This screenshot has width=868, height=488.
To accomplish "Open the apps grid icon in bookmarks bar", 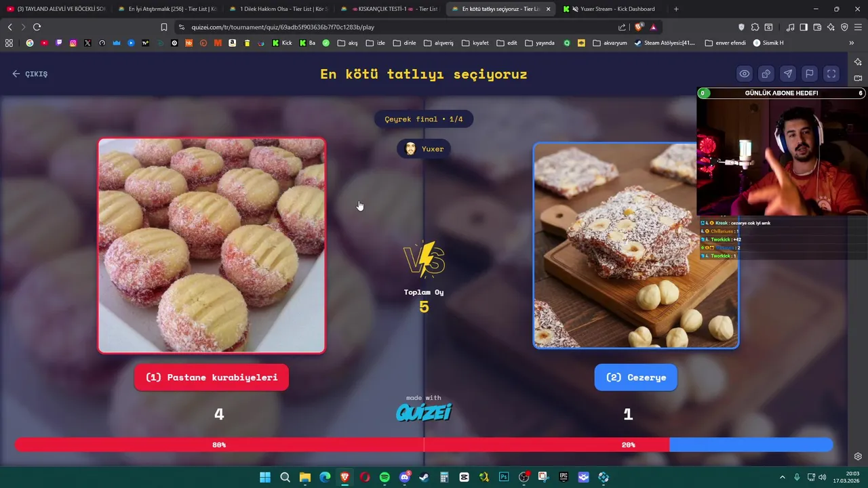I will tap(9, 43).
